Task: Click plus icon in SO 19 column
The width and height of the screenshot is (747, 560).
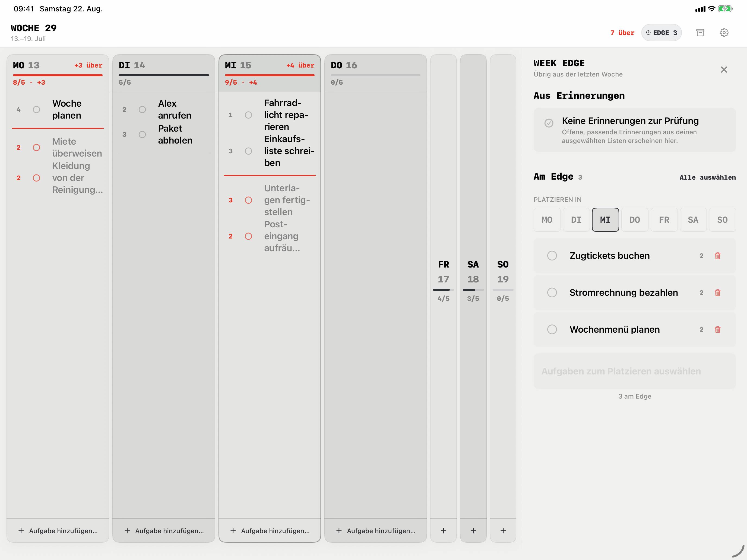Action: (503, 531)
